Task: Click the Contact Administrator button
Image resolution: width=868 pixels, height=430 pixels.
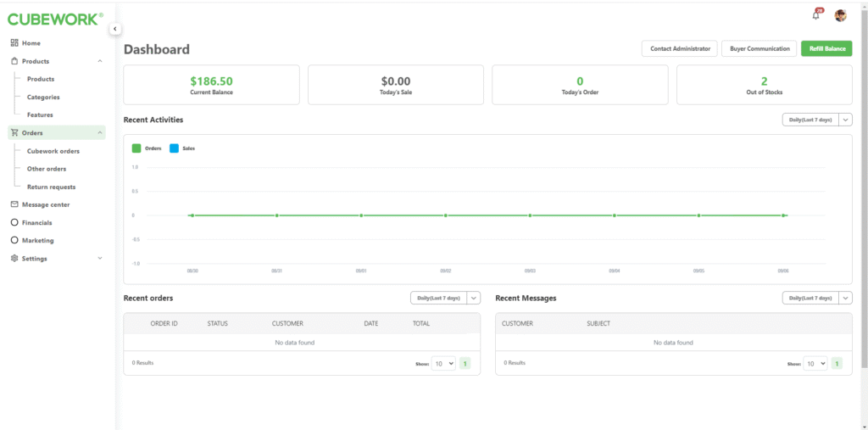Action: 680,49
